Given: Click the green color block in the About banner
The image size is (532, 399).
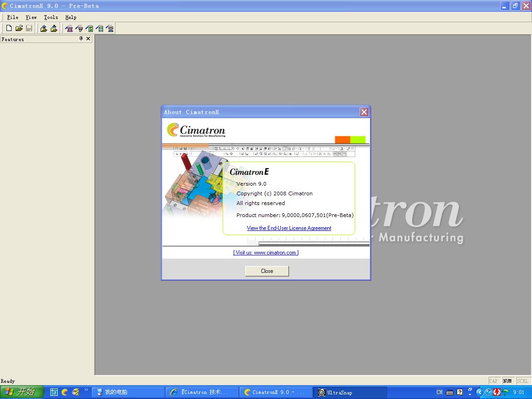Looking at the screenshot, I should (x=358, y=139).
